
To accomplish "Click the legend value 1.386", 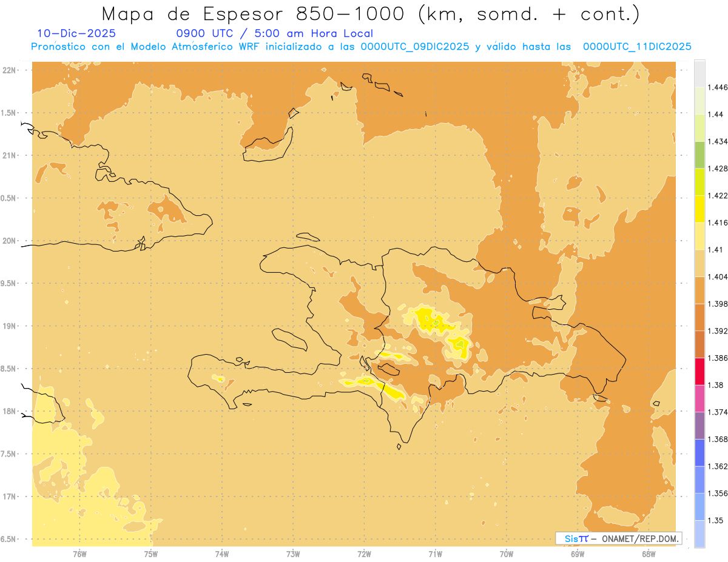I will [x=718, y=358].
